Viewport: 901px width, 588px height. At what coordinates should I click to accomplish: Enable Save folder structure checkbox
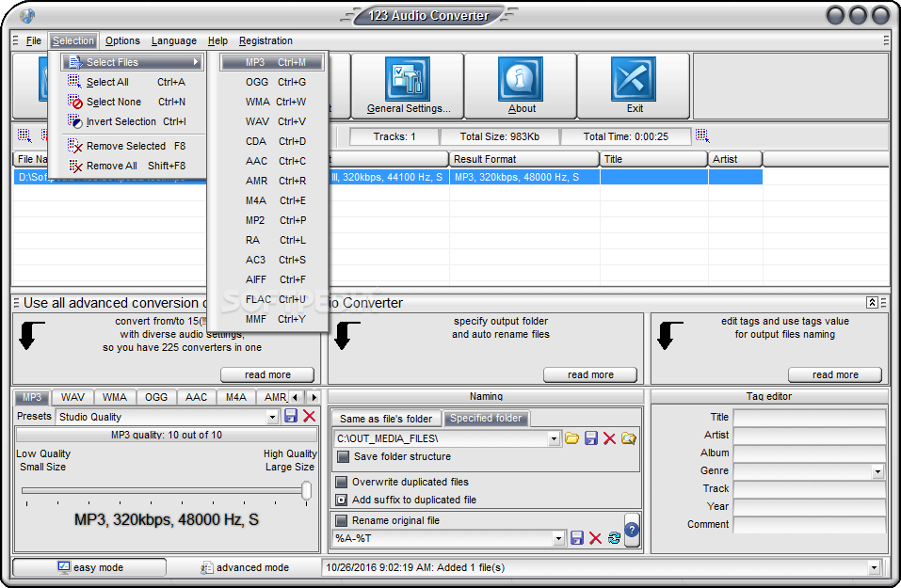[343, 456]
